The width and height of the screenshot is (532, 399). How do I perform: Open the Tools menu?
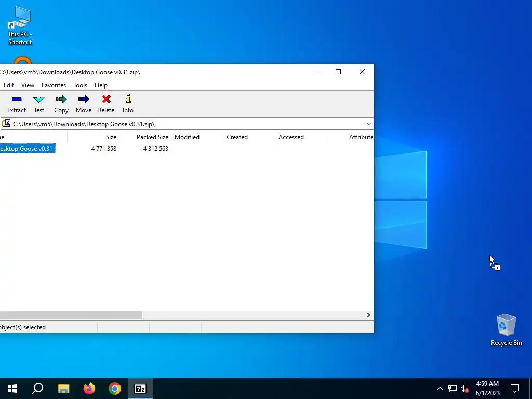[x=81, y=85]
